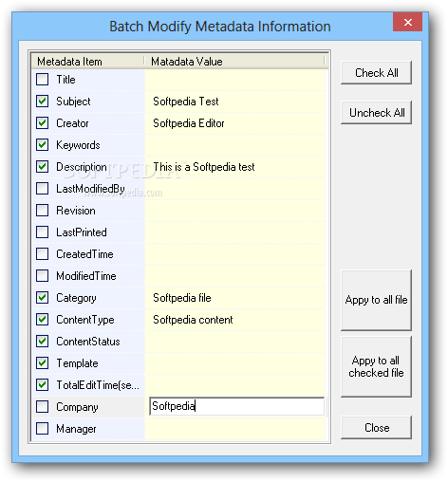Uncheck the ContentType checkbox

coord(42,320)
